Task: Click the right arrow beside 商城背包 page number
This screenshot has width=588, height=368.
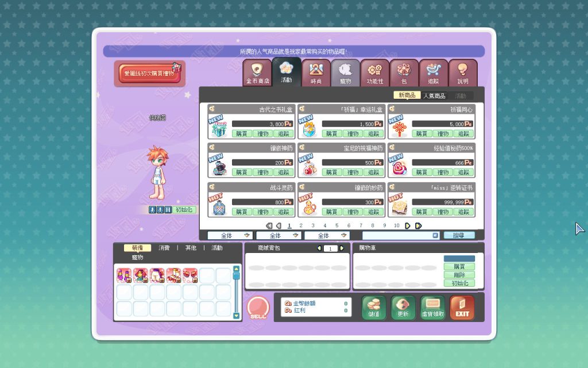Action: click(x=343, y=248)
